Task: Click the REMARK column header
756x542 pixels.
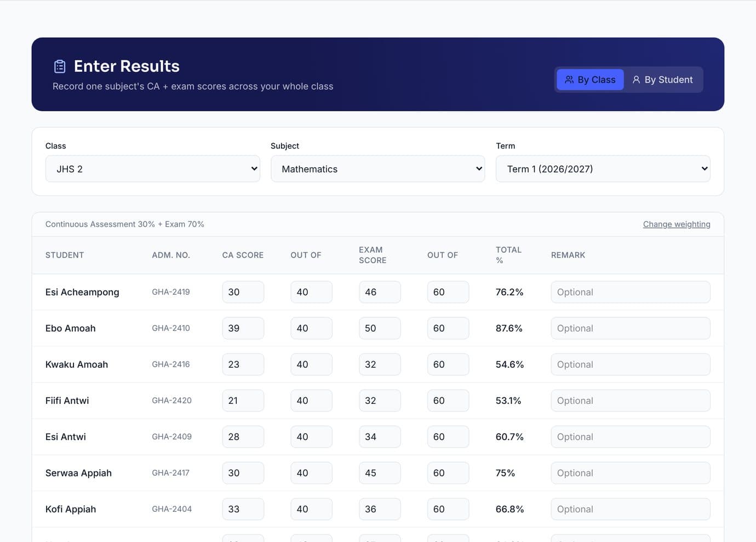Action: 568,255
